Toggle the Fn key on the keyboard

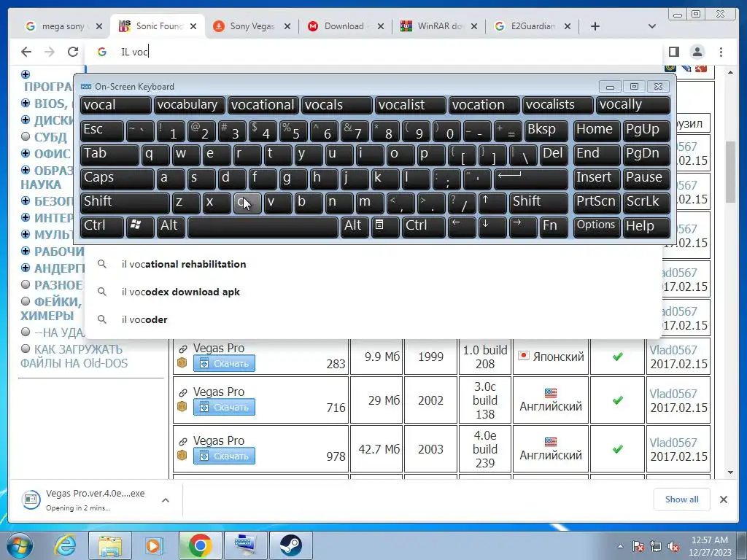point(554,227)
